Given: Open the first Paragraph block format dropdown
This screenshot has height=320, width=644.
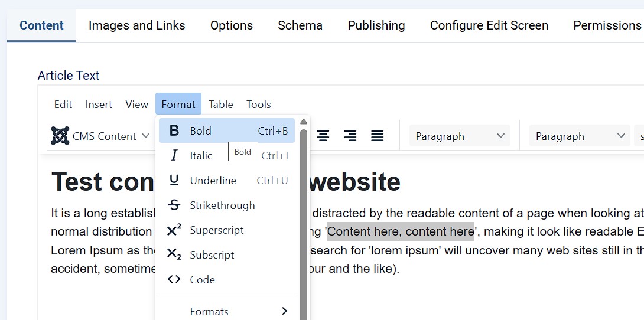Looking at the screenshot, I should [x=460, y=136].
